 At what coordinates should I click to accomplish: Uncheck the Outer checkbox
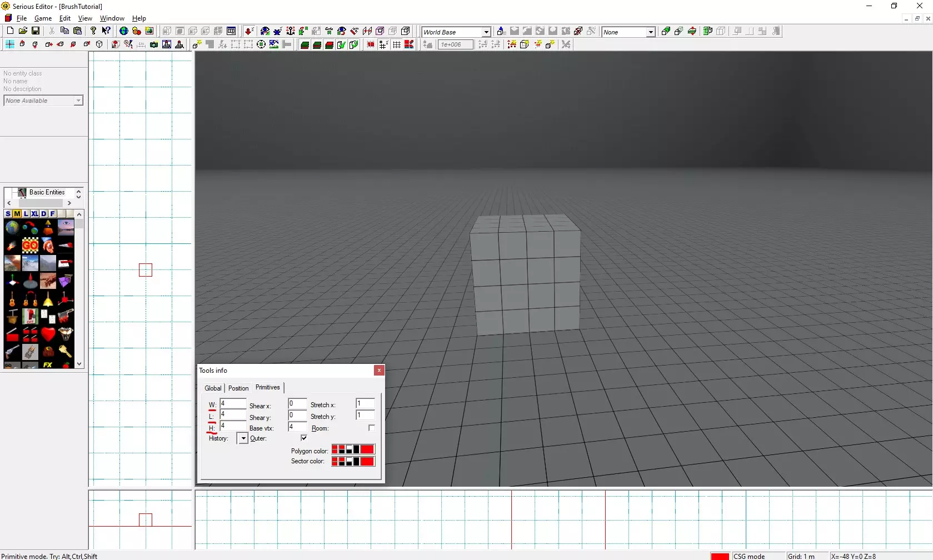point(304,438)
